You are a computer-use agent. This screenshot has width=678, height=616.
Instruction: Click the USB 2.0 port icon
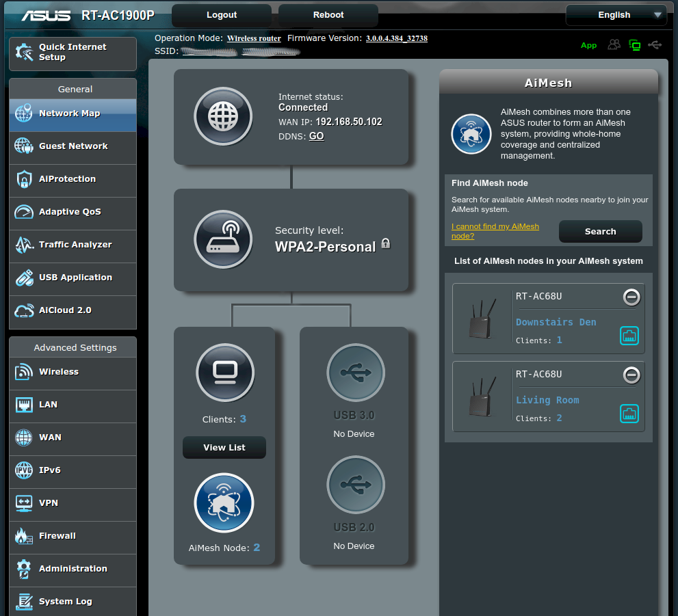click(x=356, y=485)
